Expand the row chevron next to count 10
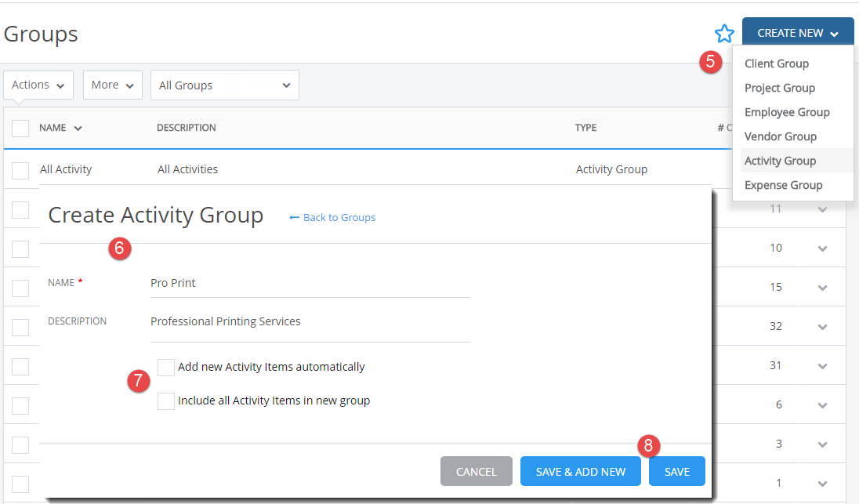This screenshot has height=504, width=859. [822, 248]
